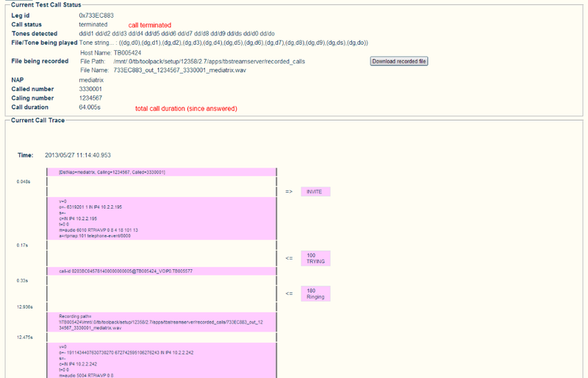Select the 12.936s timestamp label
Viewport: 588px width, 378px height.
(x=24, y=307)
